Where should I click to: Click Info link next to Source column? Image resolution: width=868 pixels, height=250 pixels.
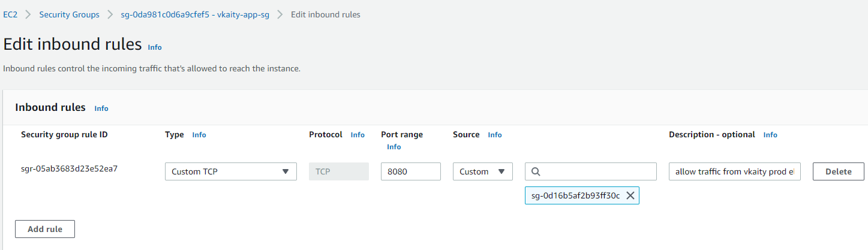(x=495, y=135)
